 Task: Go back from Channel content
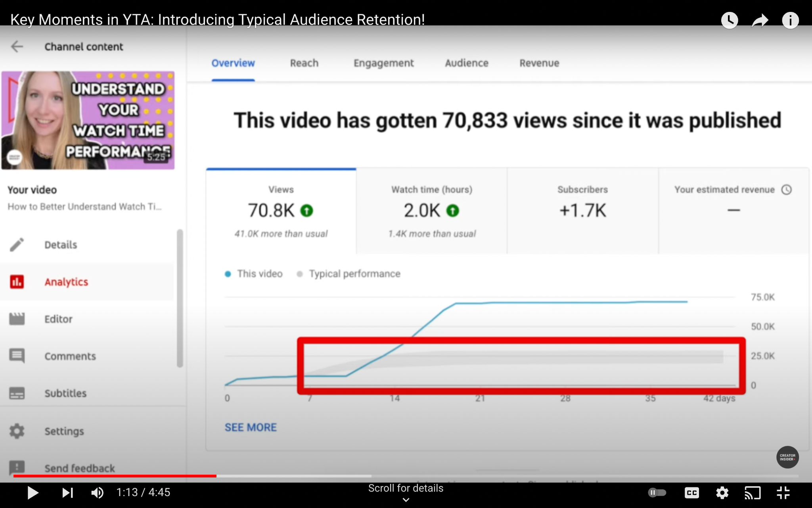[17, 46]
